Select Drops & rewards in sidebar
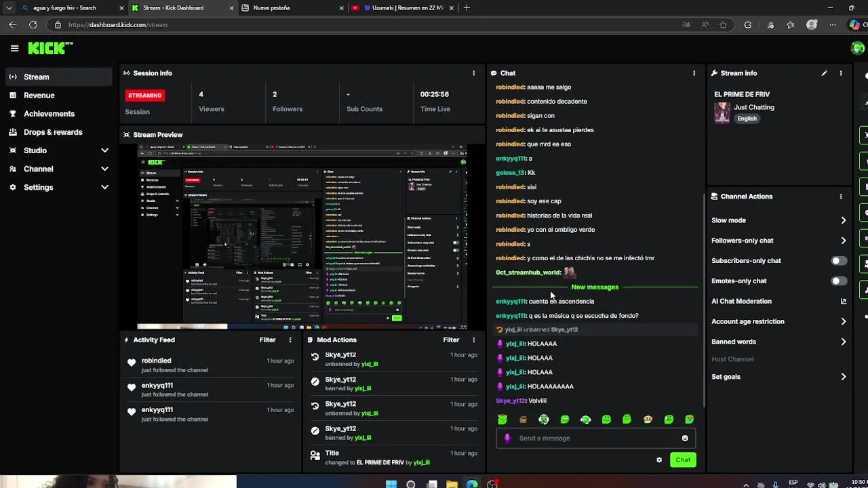868x488 pixels. 59,132
